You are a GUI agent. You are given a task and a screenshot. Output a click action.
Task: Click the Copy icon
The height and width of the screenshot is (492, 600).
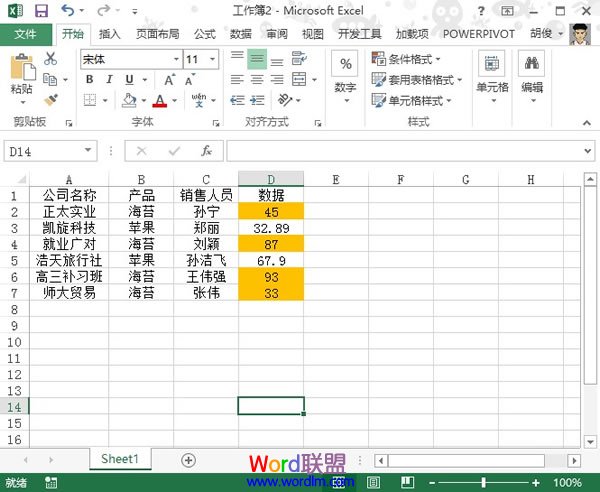pos(50,80)
